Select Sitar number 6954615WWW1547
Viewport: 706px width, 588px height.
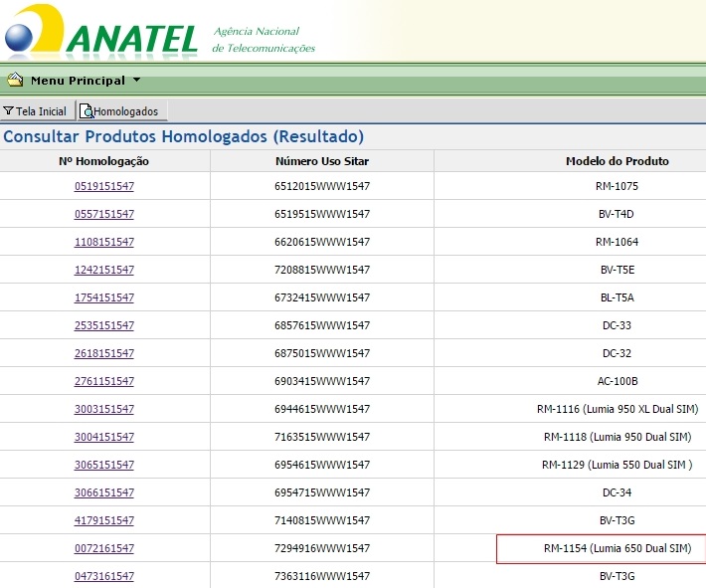point(322,465)
